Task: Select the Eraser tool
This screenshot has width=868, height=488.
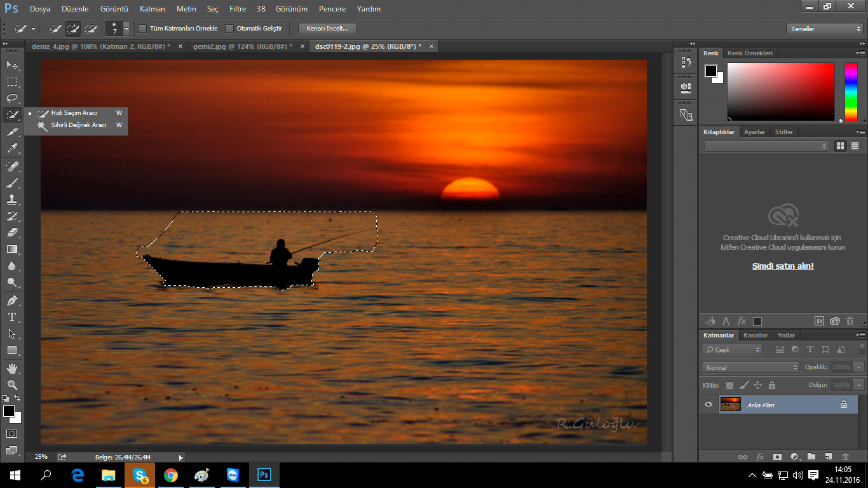Action: [x=12, y=233]
